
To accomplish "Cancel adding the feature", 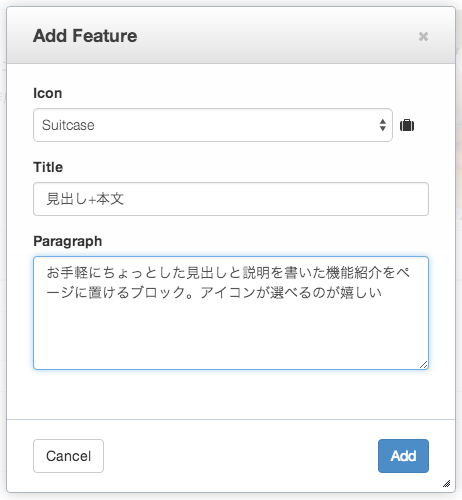I will [68, 456].
